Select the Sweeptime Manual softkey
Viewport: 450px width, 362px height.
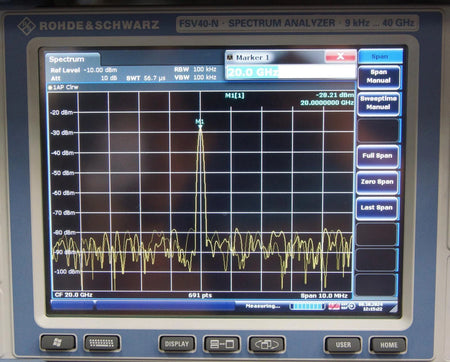(378, 103)
